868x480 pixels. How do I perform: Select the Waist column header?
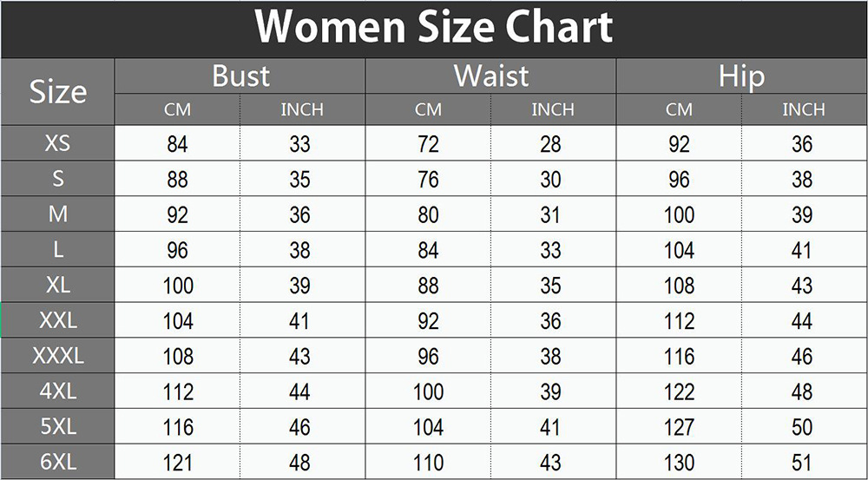[490, 76]
